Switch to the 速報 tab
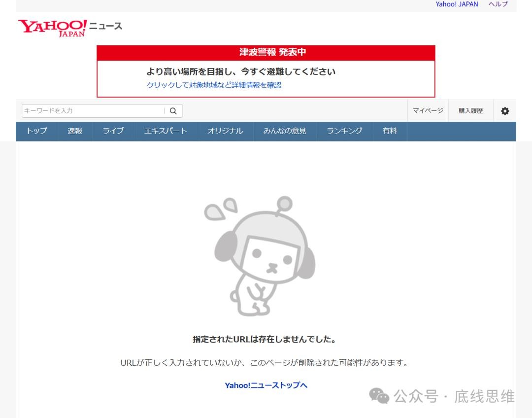 pyautogui.click(x=75, y=131)
